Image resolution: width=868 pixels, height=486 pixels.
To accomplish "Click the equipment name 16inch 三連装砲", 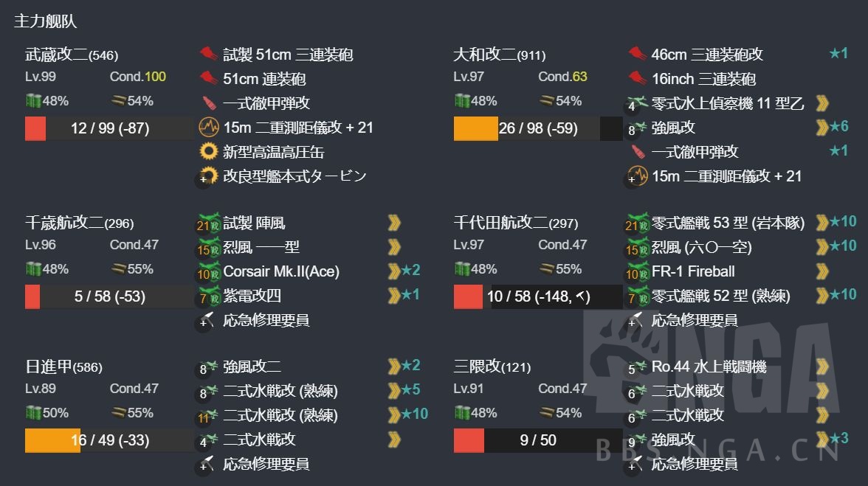I will coord(703,79).
